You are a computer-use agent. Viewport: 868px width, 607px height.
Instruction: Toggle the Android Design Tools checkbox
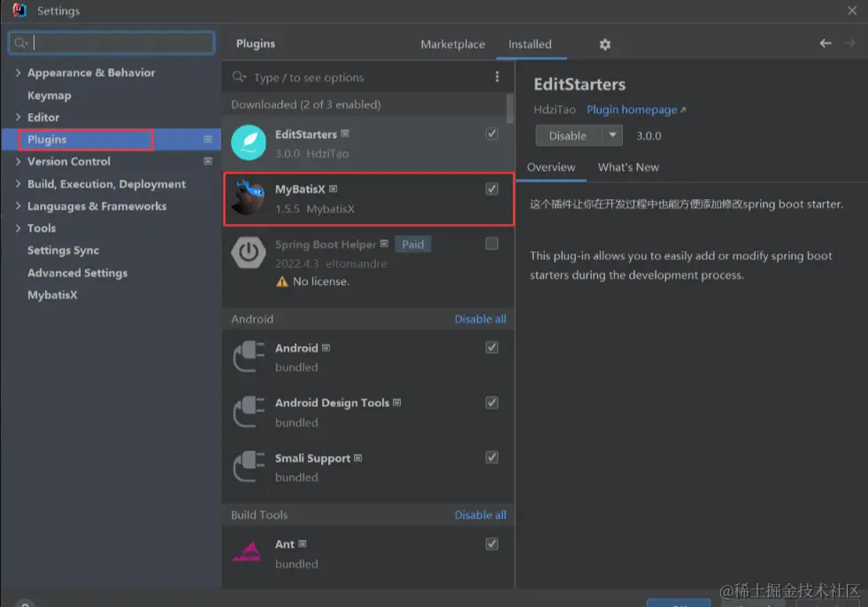pyautogui.click(x=492, y=403)
